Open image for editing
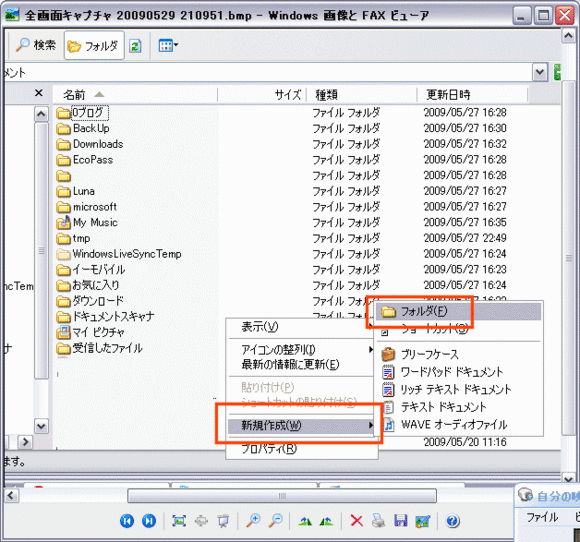 point(423,521)
